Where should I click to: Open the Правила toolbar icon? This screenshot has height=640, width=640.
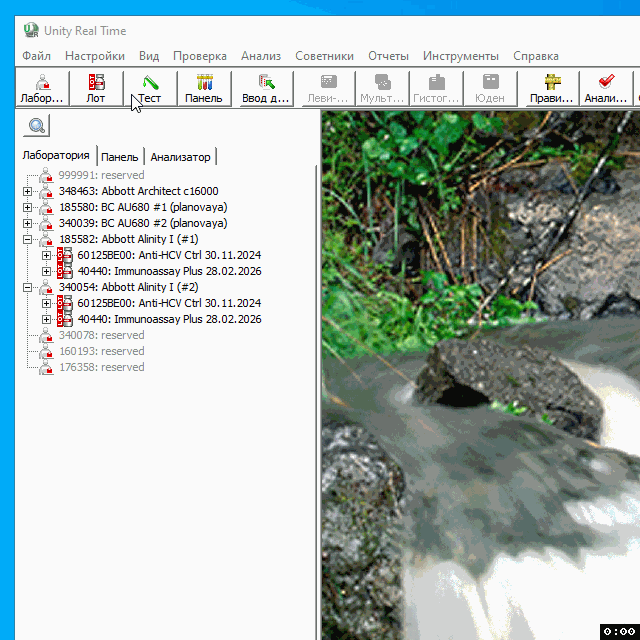[552, 88]
